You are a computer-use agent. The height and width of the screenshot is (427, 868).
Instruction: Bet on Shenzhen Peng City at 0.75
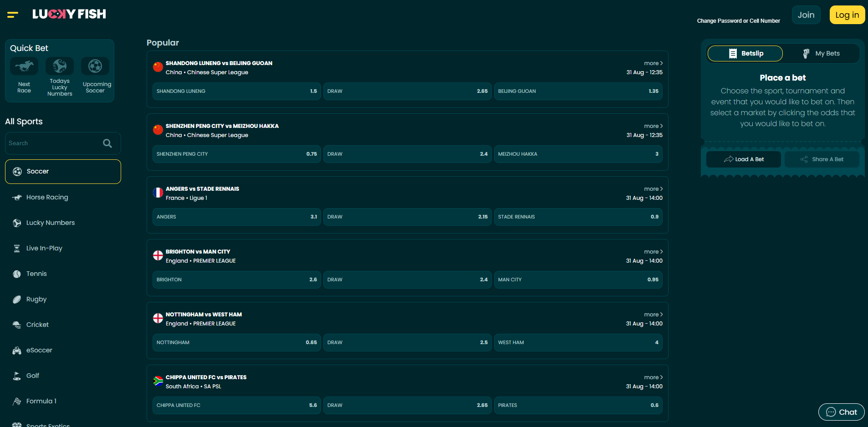coord(237,154)
